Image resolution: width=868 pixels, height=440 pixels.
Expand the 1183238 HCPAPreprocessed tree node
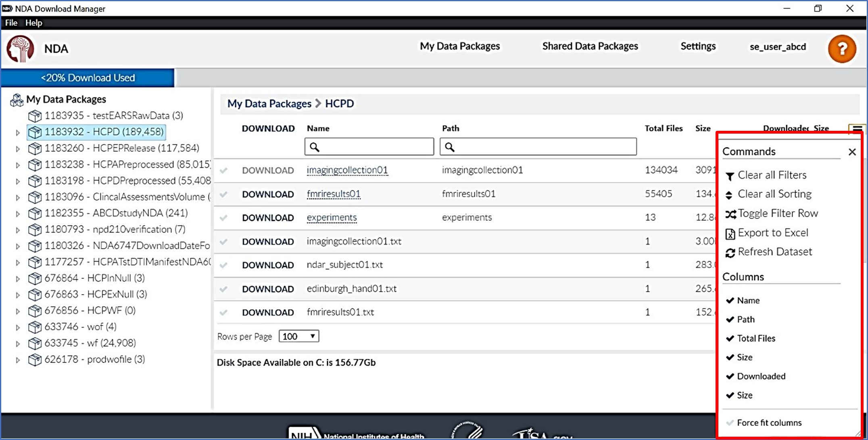coord(17,165)
